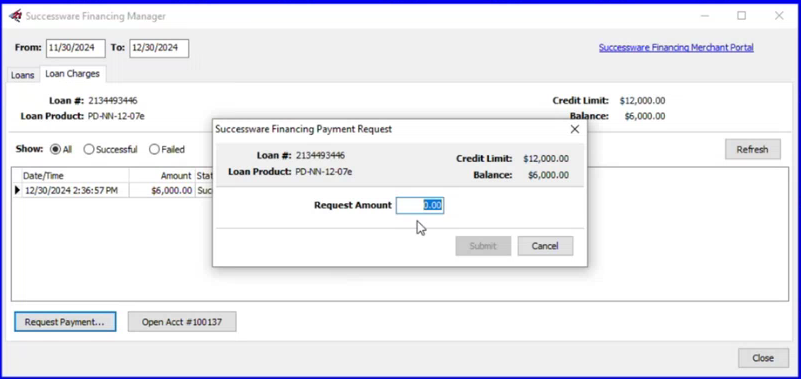This screenshot has width=801, height=379.
Task: Click the row indicator arrow in grid
Action: (17, 191)
